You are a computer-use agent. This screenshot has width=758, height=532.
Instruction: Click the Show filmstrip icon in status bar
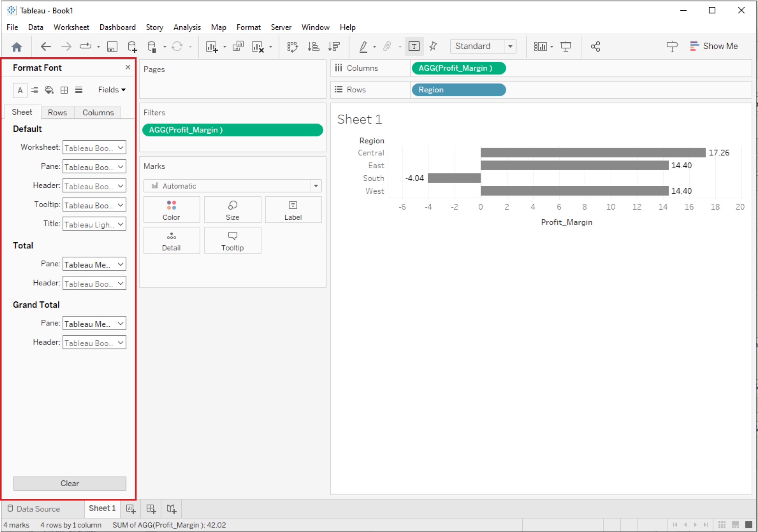pyautogui.click(x=735, y=525)
